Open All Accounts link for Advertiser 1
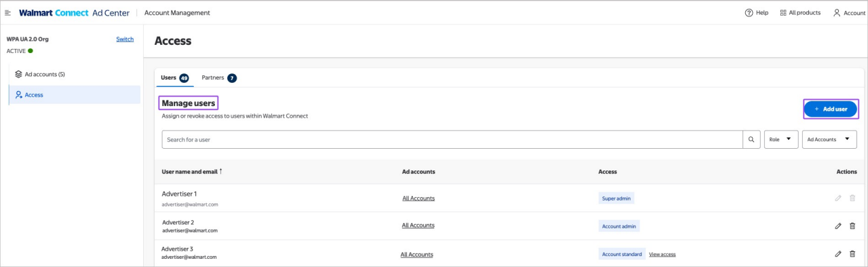Viewport: 868px width, 267px height. point(418,198)
